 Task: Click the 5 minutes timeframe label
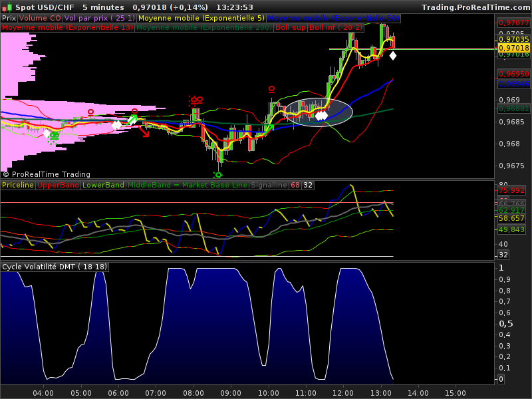(103, 7)
